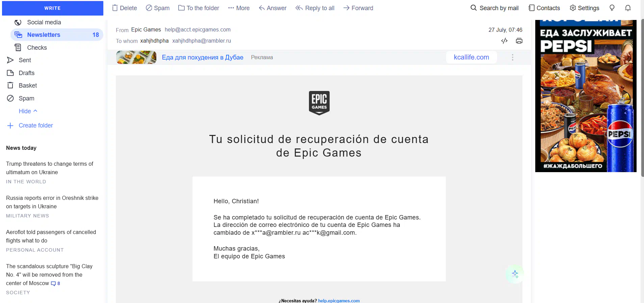Open Search by mail
This screenshot has height=303, width=644.
pos(494,8)
